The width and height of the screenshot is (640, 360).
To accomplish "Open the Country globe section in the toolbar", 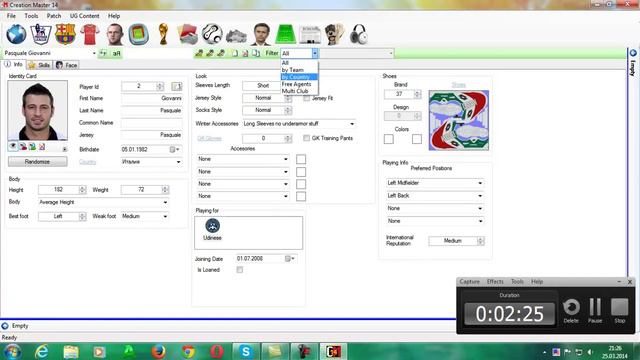I will [x=16, y=34].
